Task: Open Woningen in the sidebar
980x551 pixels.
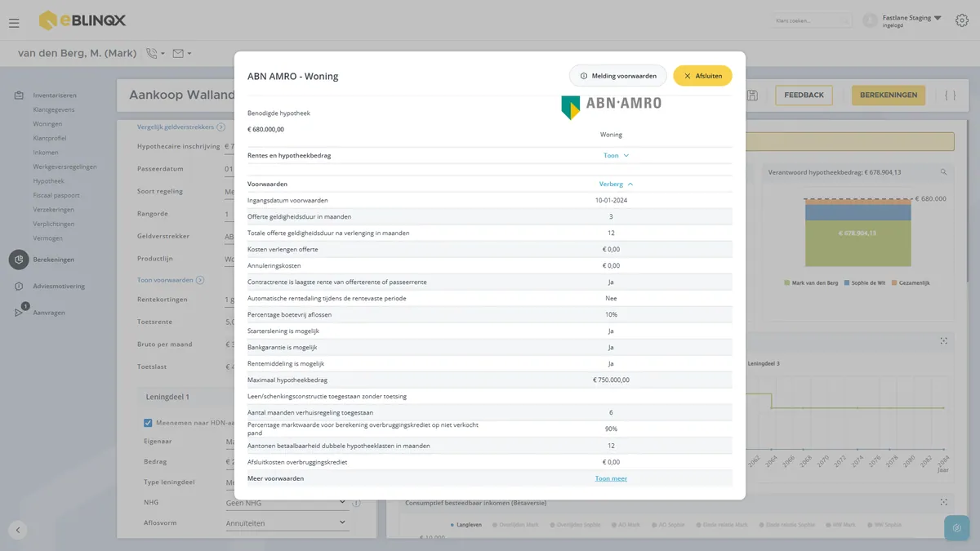Action: coord(47,124)
